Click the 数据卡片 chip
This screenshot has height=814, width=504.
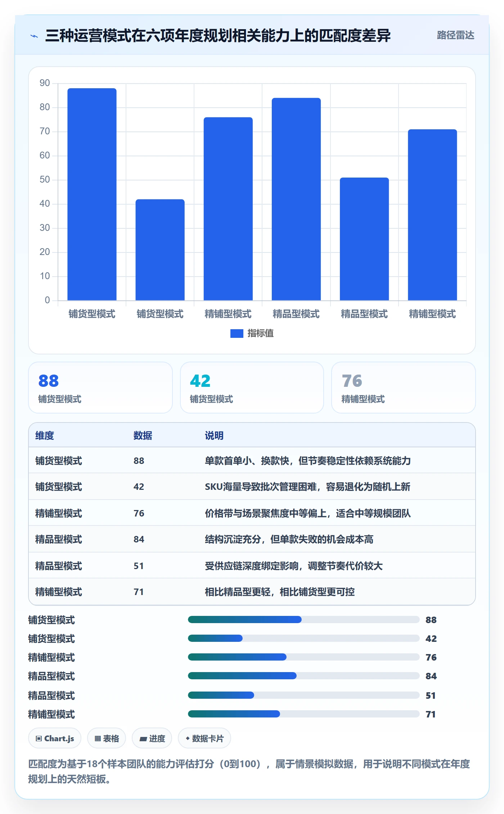[x=204, y=738]
